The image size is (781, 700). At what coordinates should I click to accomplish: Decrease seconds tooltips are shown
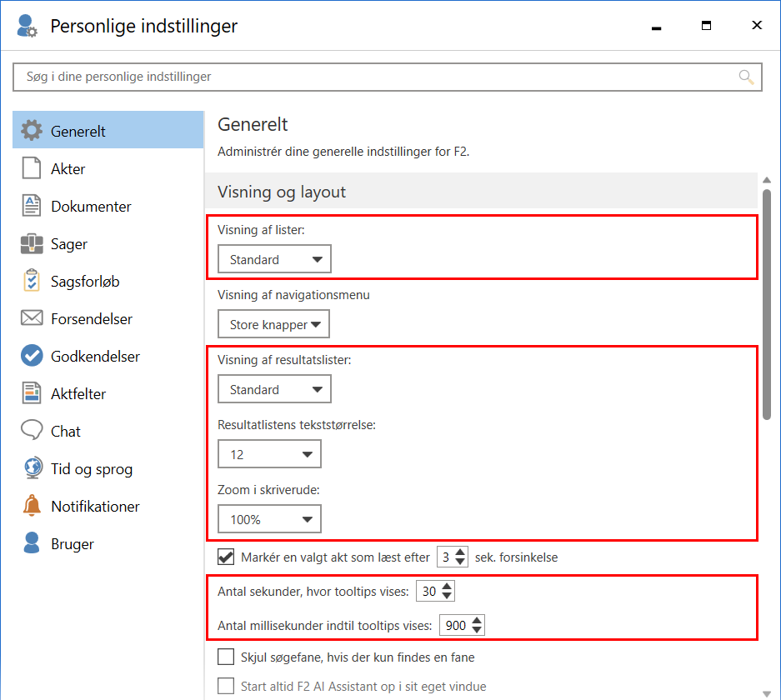click(447, 596)
